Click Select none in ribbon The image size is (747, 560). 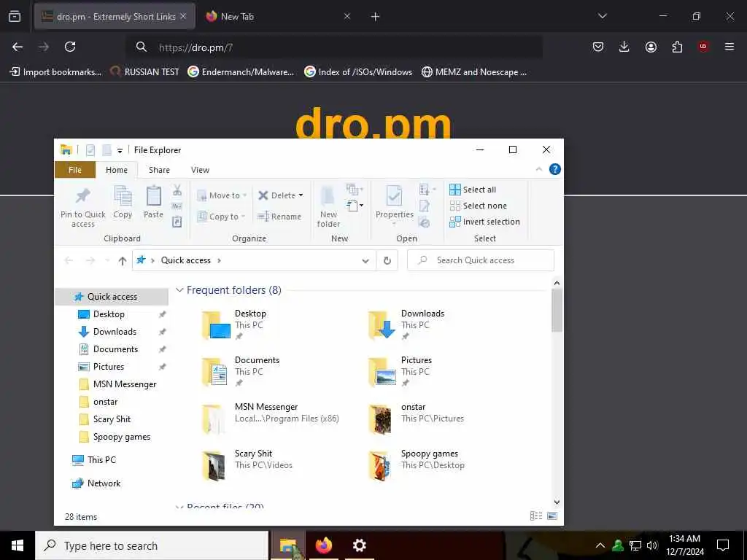coord(479,206)
